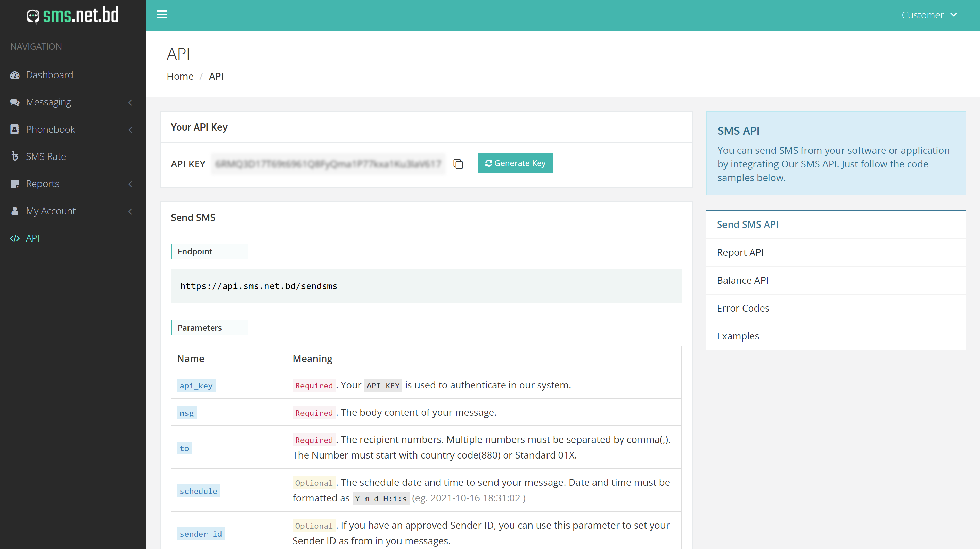Switch to the Report API section
980x549 pixels.
[740, 252]
